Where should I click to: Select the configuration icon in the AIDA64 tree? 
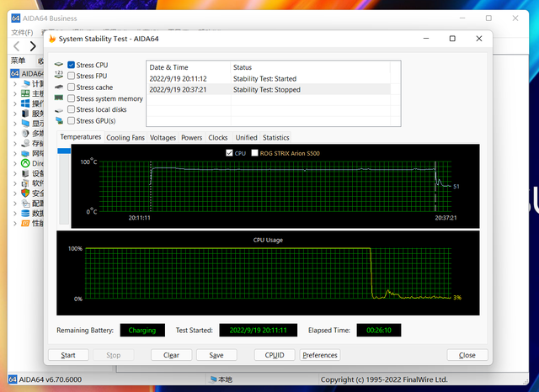[25, 204]
